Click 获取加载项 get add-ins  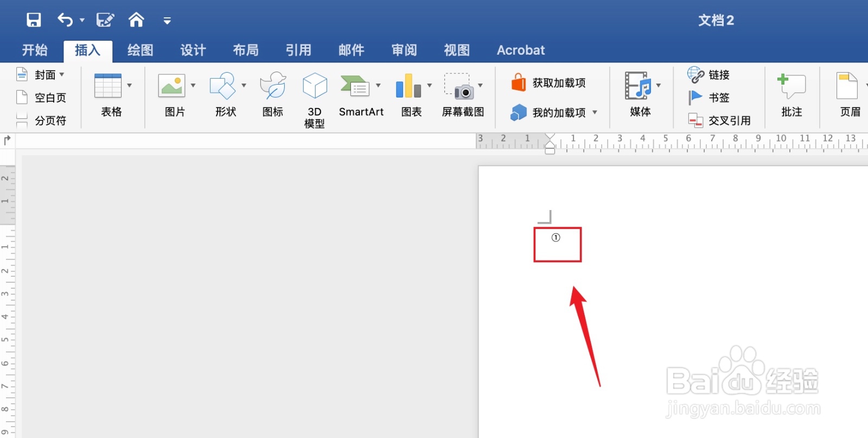click(548, 83)
